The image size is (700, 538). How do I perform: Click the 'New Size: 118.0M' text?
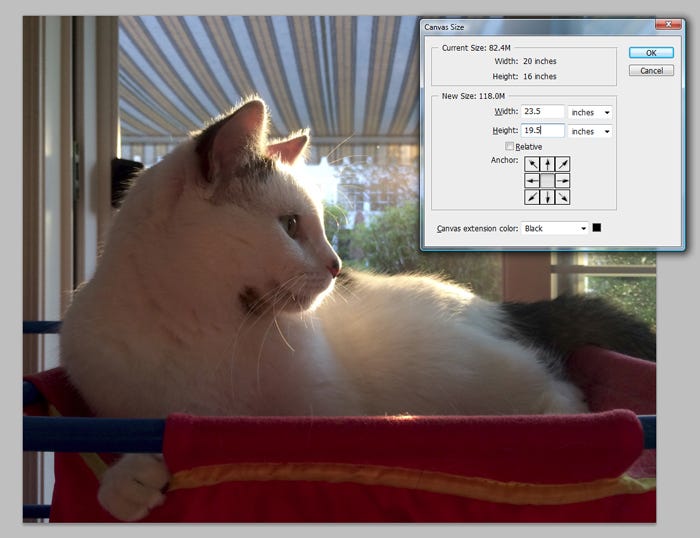point(473,96)
